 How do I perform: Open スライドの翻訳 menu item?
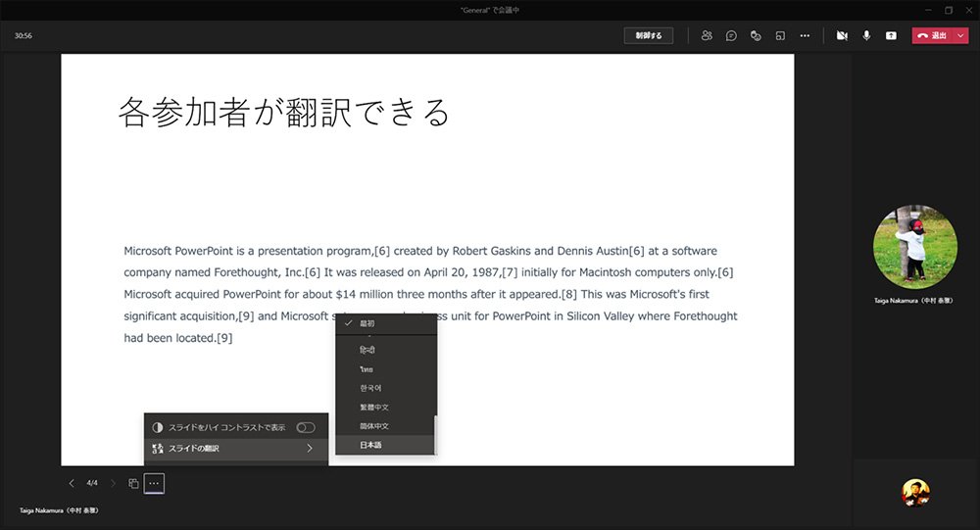tap(236, 448)
